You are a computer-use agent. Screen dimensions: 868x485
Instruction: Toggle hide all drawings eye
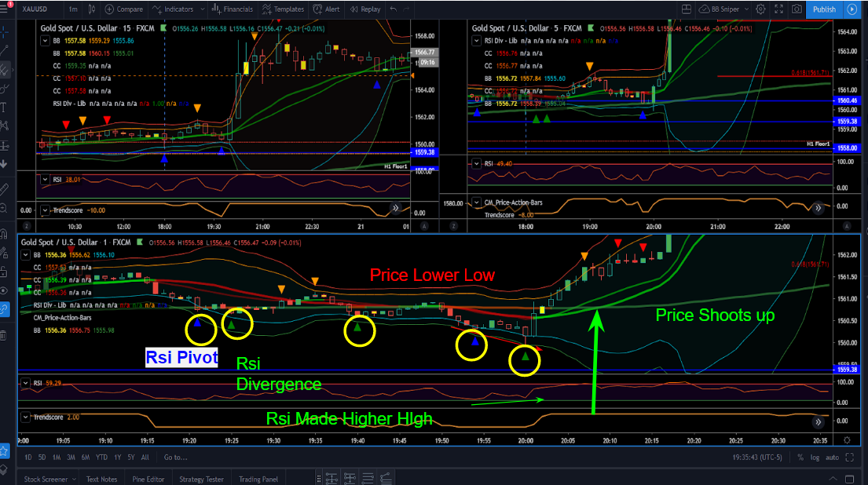click(4, 290)
